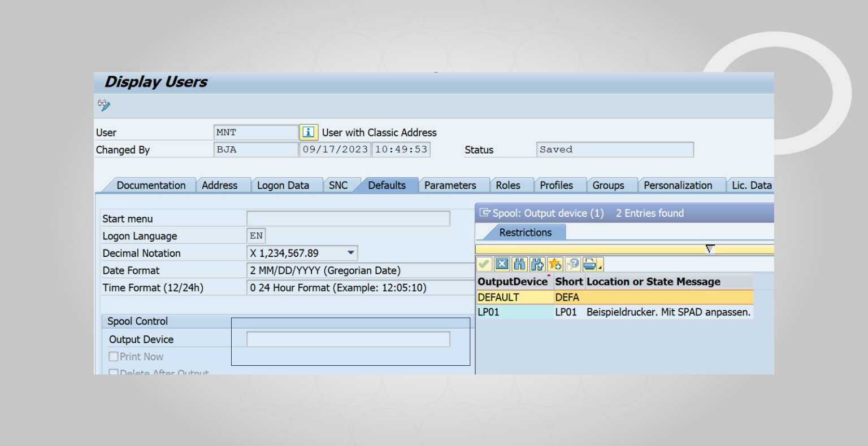Image resolution: width=868 pixels, height=446 pixels.
Task: Click the star Add to Personal List icon
Action: pos(555,264)
